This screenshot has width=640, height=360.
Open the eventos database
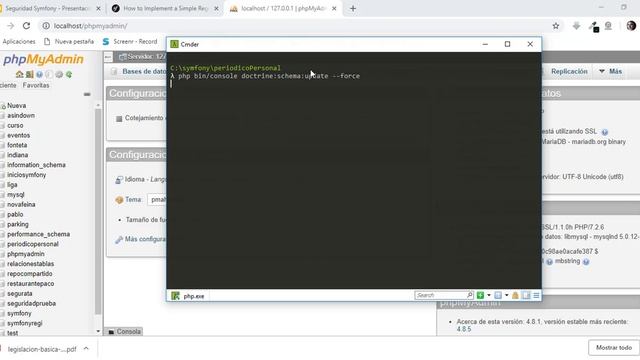click(18, 135)
